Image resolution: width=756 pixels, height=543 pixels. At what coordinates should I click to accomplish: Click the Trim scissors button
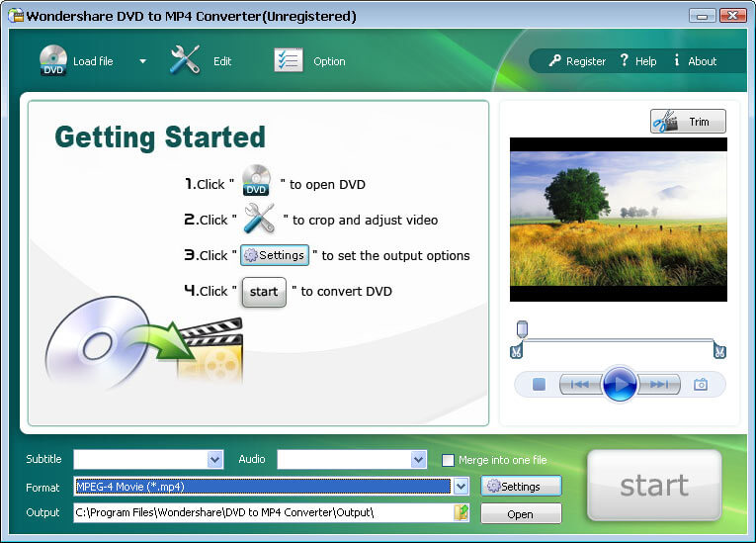[x=688, y=122]
